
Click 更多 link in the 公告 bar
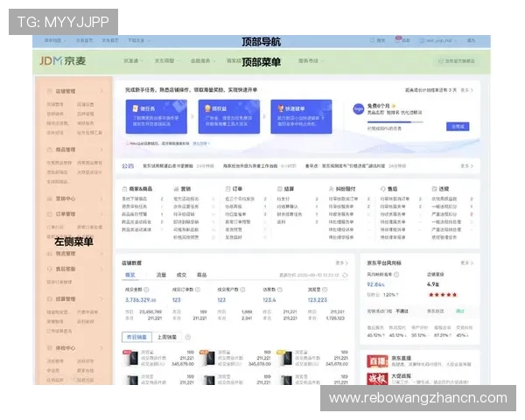[x=466, y=165]
